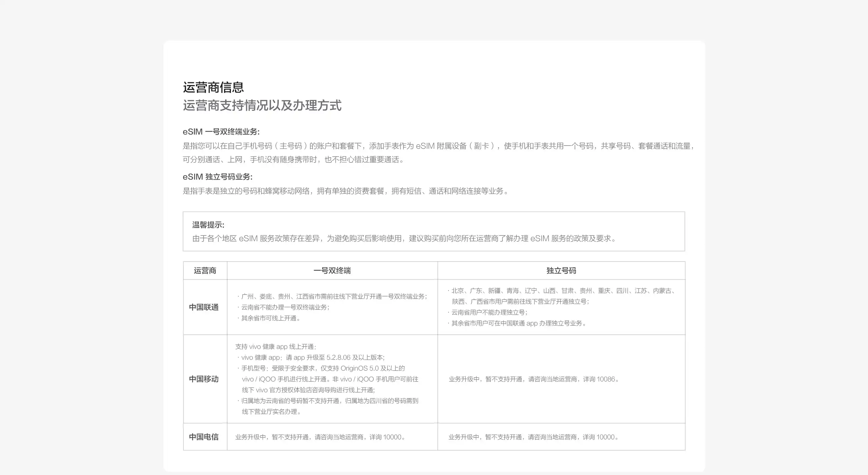Select the 中国联通 row label

point(204,307)
